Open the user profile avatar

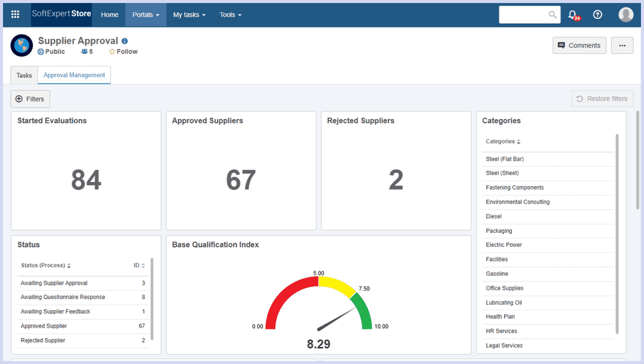pos(626,15)
